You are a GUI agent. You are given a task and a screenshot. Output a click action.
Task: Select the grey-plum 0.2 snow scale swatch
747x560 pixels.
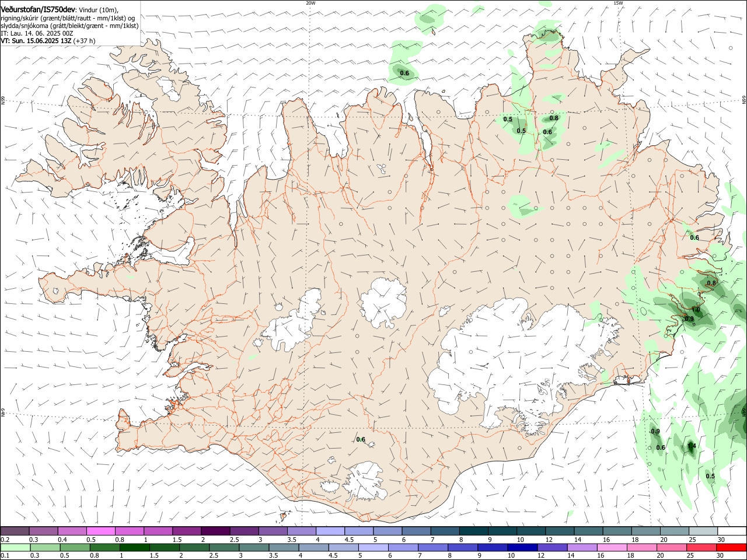pyautogui.click(x=15, y=531)
